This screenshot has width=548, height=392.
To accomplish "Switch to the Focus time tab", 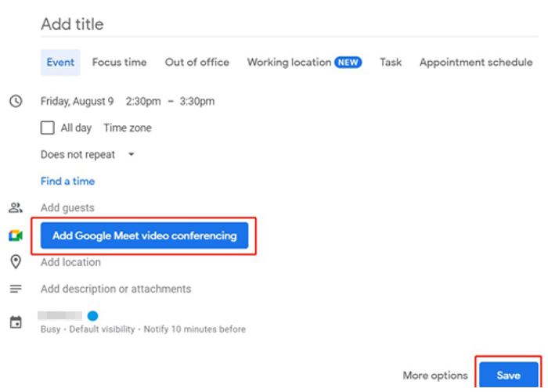I will 120,63.
